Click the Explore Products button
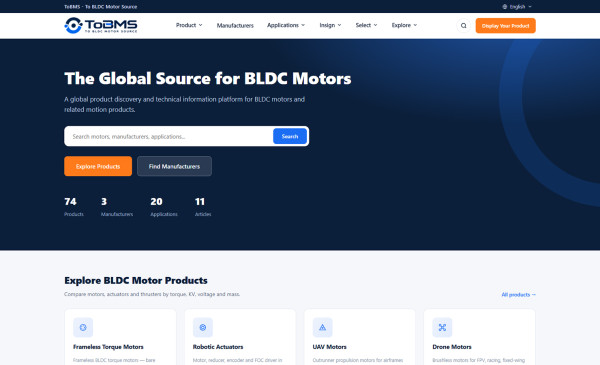The height and width of the screenshot is (365, 600). click(x=98, y=166)
